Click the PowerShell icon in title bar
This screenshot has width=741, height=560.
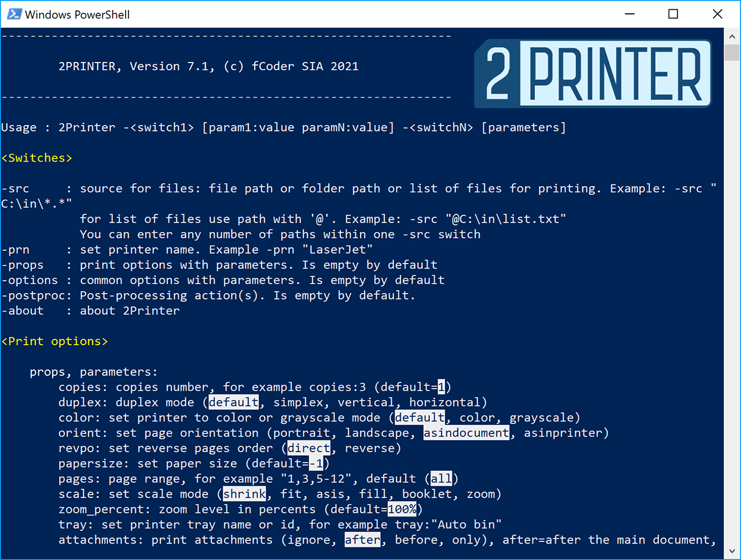pyautogui.click(x=14, y=14)
